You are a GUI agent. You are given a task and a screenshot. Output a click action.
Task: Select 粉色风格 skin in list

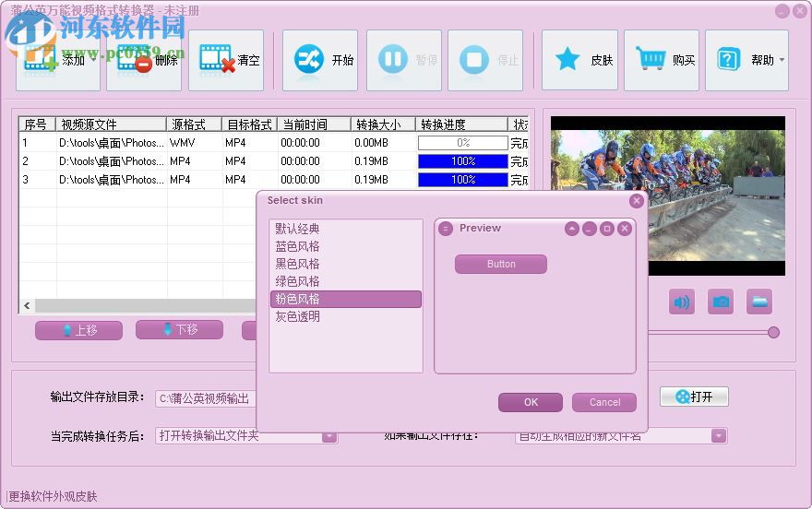[345, 299]
